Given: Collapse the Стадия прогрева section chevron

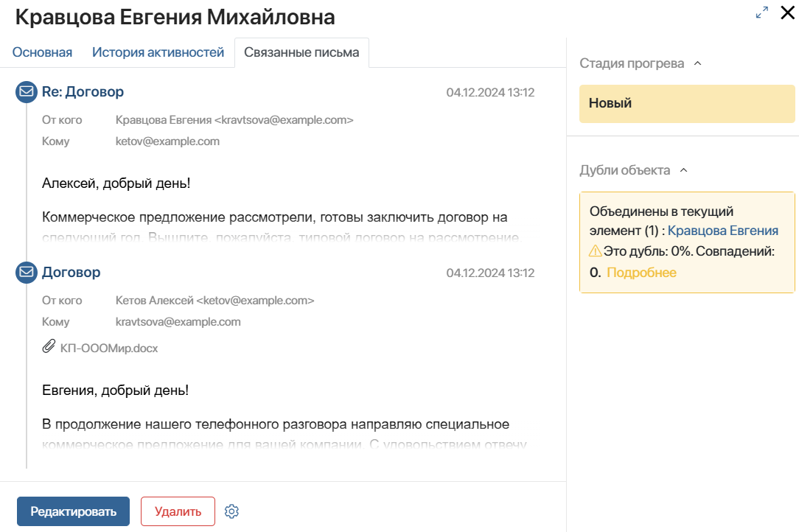Looking at the screenshot, I should pyautogui.click(x=698, y=63).
